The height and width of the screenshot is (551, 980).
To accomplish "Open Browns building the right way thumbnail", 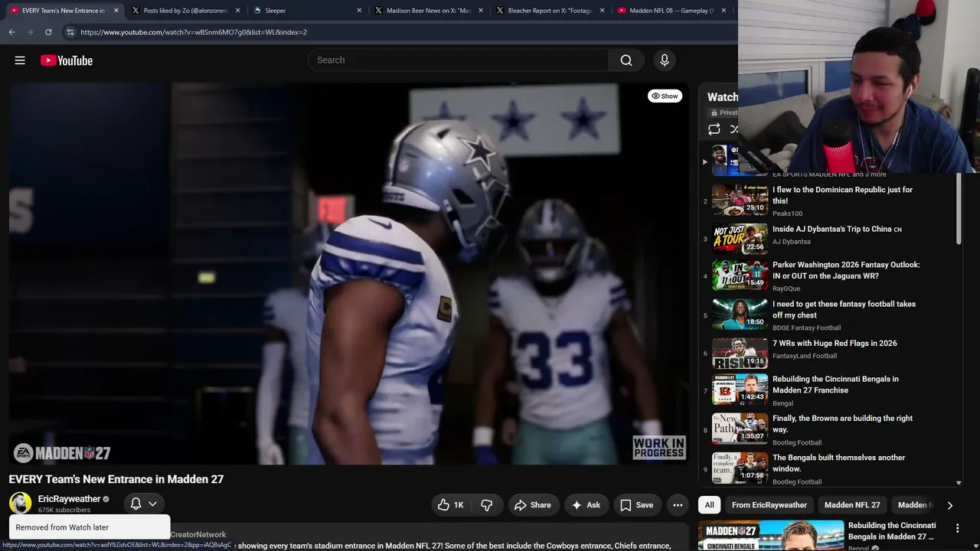I will (x=740, y=429).
